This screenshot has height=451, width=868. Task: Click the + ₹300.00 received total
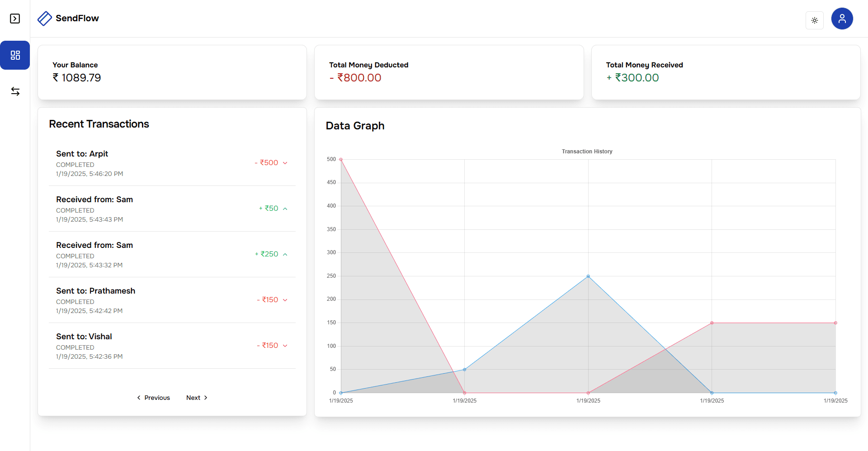point(632,78)
